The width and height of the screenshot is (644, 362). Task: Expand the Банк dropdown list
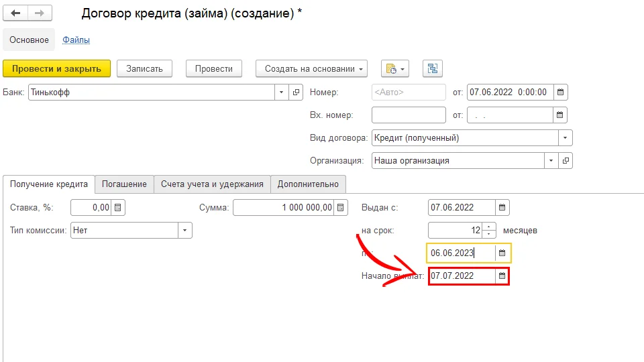[x=282, y=93]
